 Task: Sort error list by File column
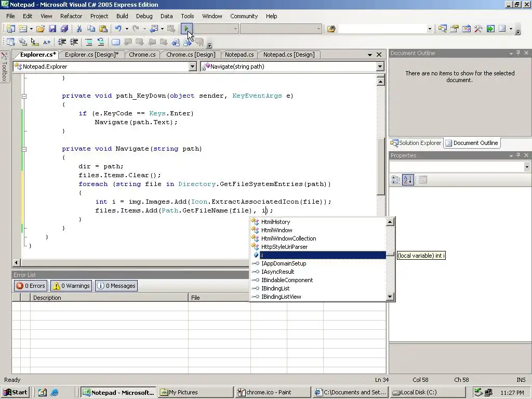pos(219,298)
